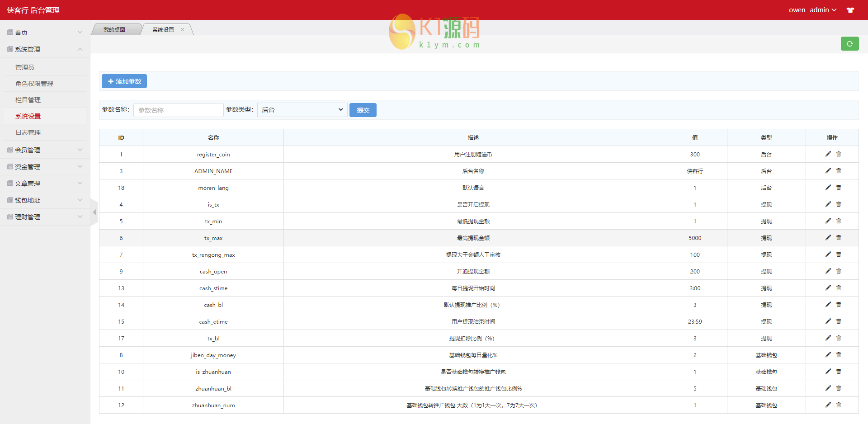
Task: Delete the cash_open parameter row
Action: tap(839, 271)
